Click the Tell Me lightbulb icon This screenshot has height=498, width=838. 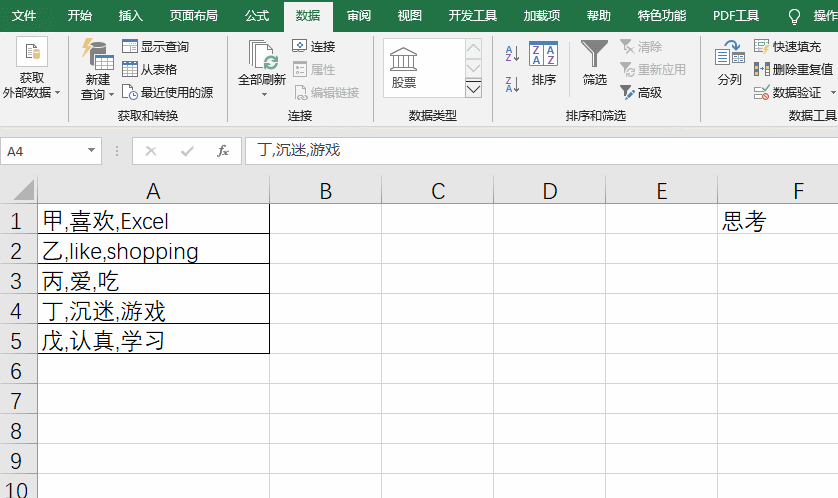[x=795, y=17]
